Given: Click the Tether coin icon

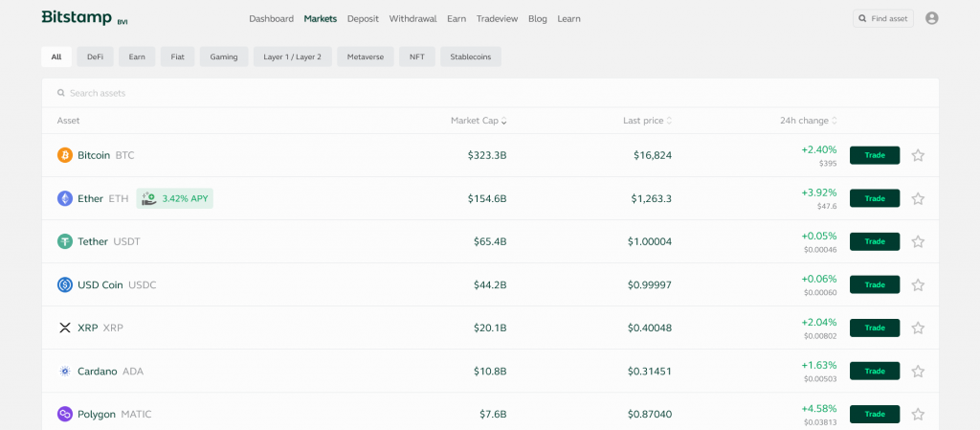Looking at the screenshot, I should [65, 241].
